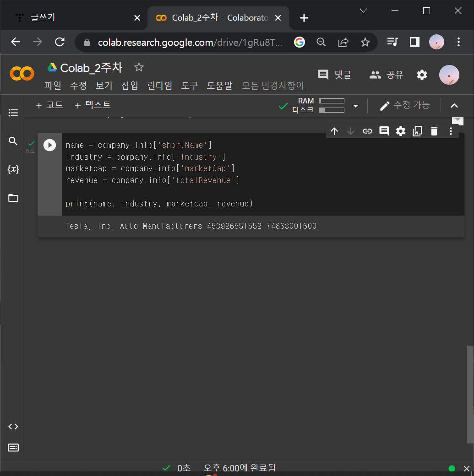Open the variables {x} panel
474x476 pixels.
13,169
